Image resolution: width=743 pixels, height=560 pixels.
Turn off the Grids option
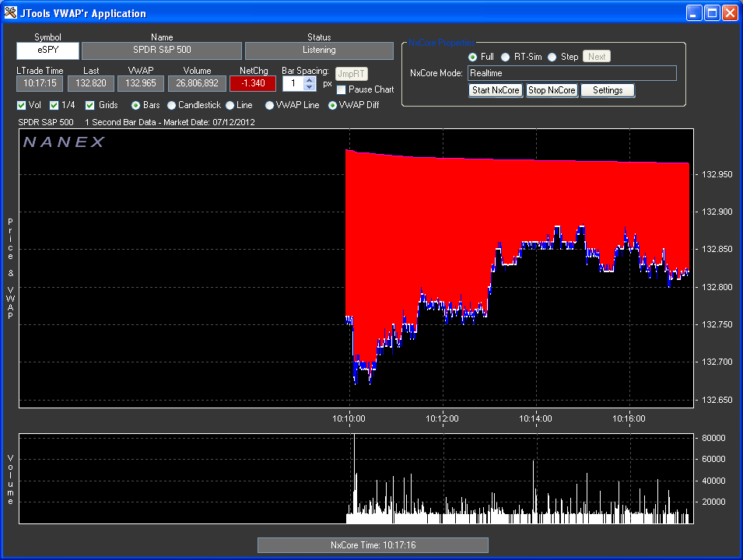click(89, 105)
